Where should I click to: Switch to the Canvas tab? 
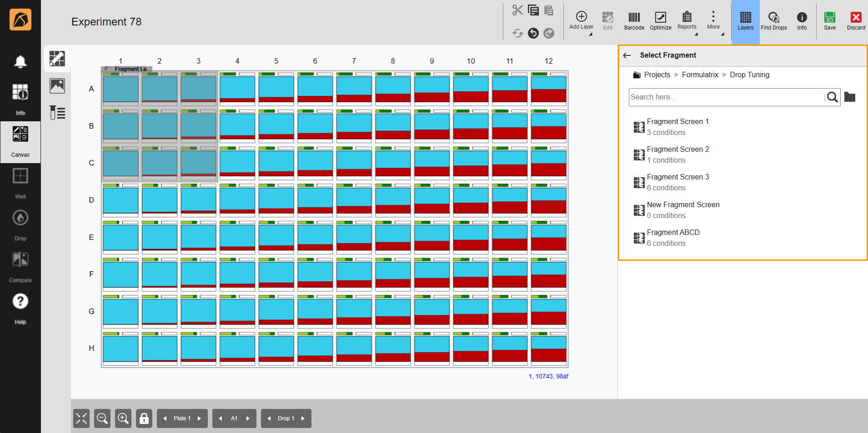(20, 142)
